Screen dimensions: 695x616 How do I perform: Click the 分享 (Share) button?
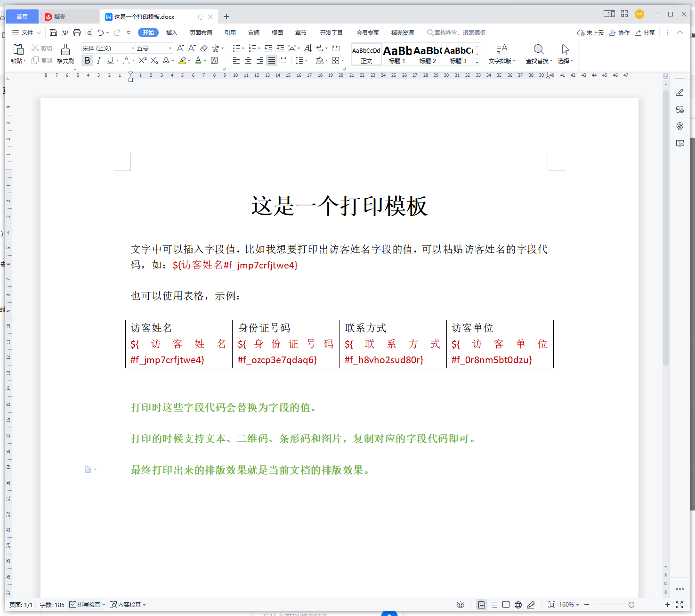click(x=645, y=32)
